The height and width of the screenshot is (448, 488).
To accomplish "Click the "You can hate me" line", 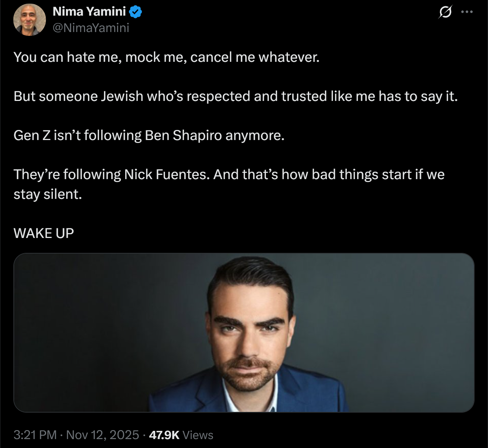I will (x=166, y=57).
